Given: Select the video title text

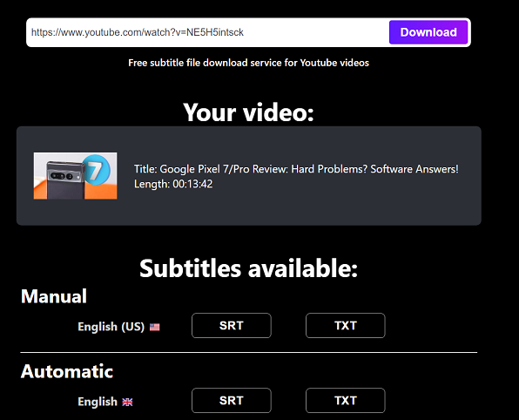Looking at the screenshot, I should [296, 169].
